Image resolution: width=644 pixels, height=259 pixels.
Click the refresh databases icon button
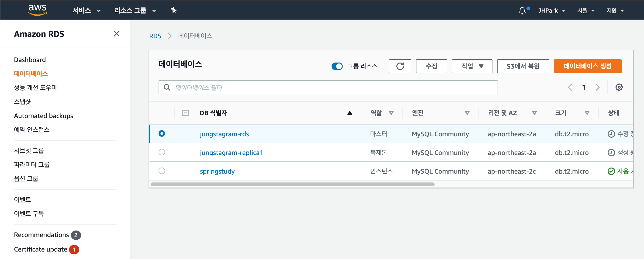point(400,66)
